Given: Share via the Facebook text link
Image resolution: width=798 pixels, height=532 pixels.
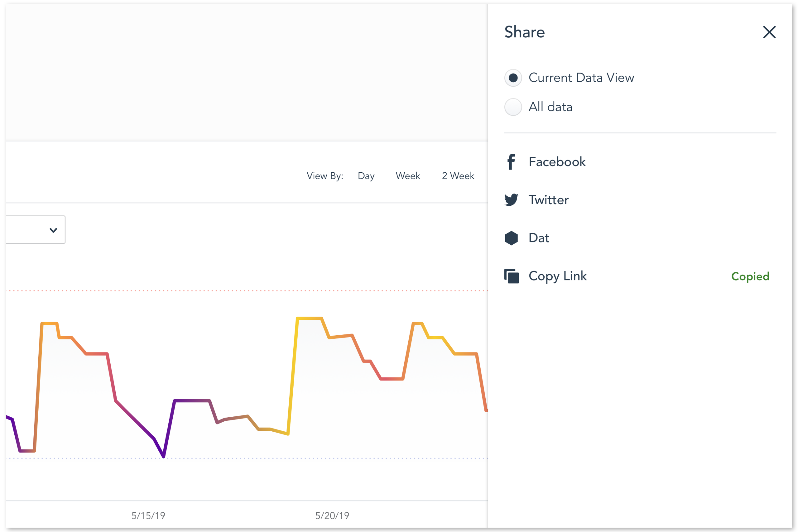Looking at the screenshot, I should coord(557,162).
